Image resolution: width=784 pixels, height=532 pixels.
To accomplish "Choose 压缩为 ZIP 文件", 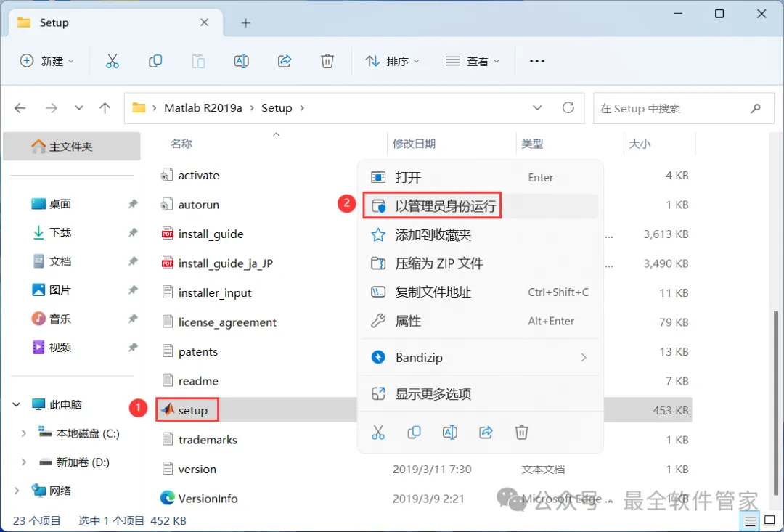I will tap(481, 263).
